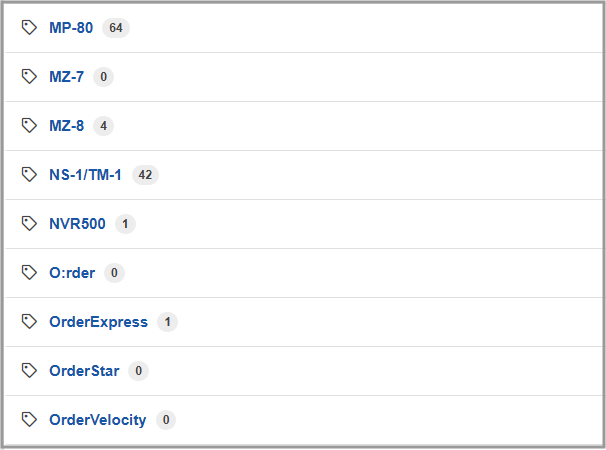Click the tag icon beside OrderExpress
The image size is (606, 450).
click(30, 322)
